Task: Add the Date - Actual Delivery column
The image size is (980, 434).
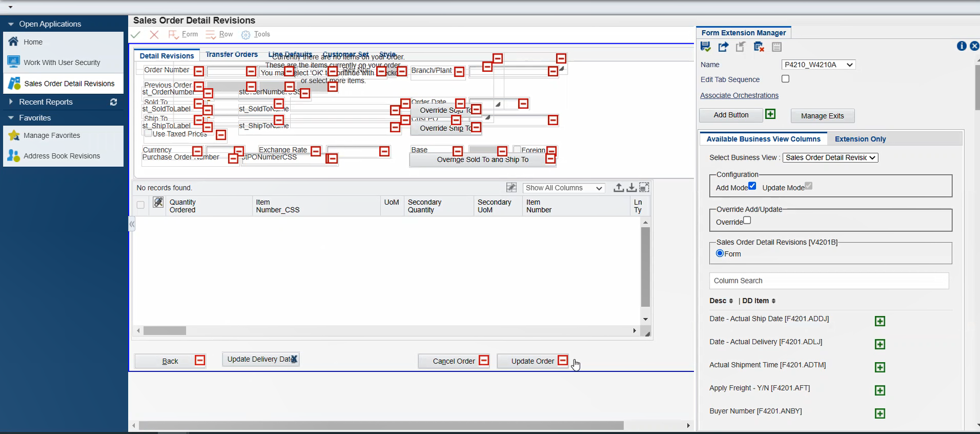Action: tap(879, 344)
